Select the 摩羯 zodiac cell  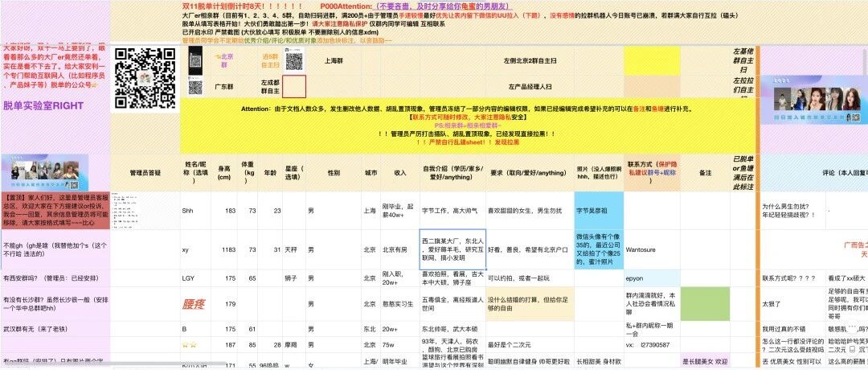(294, 345)
